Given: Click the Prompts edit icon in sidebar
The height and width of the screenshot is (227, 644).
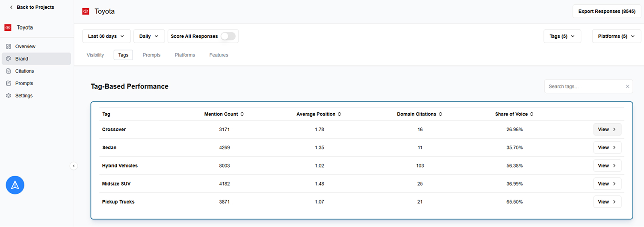Looking at the screenshot, I should (x=9, y=83).
